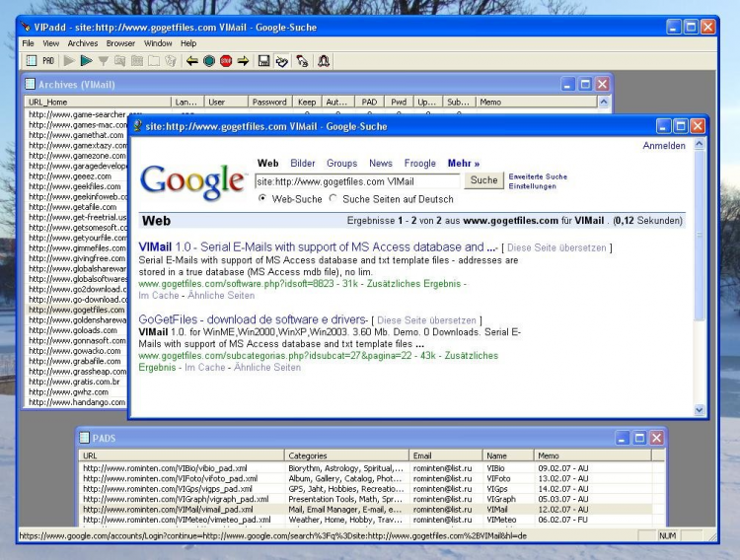The height and width of the screenshot is (560, 740).
Task: Click the teal play arrow icon
Action: [87, 61]
